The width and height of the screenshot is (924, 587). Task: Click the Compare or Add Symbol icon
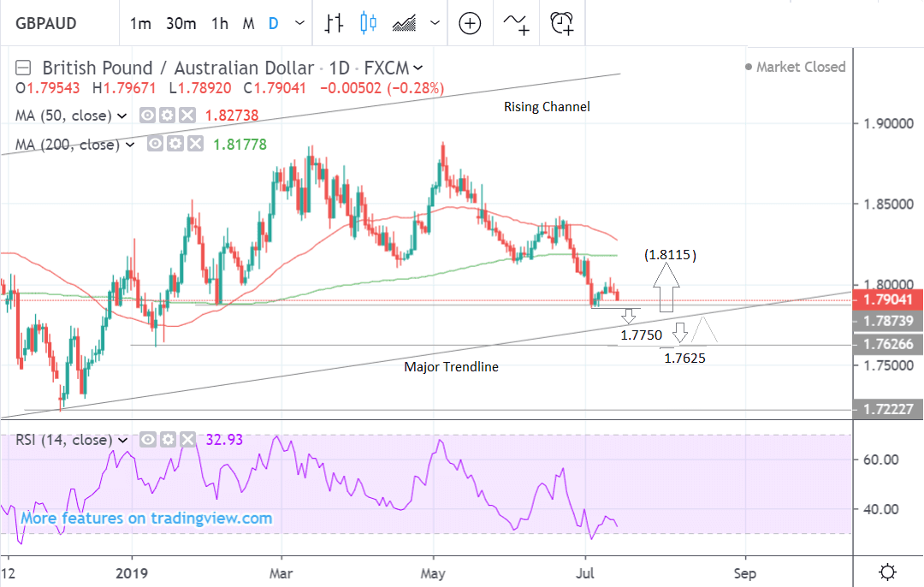(x=470, y=23)
